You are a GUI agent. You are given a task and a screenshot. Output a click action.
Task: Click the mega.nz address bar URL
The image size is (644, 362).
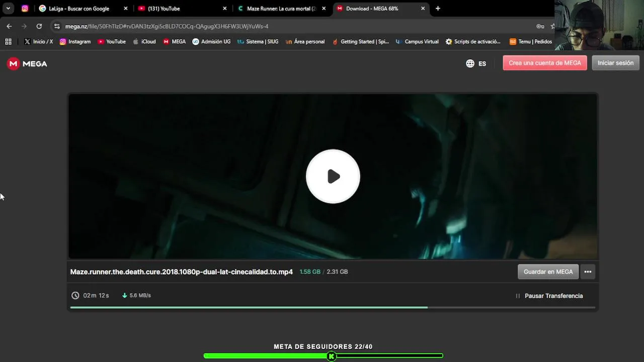coord(167,26)
